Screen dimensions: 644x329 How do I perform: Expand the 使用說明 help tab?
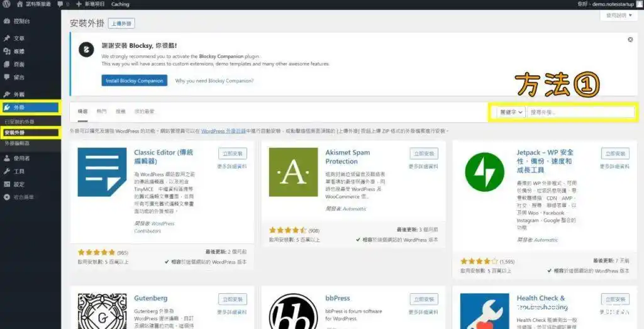(x=619, y=15)
